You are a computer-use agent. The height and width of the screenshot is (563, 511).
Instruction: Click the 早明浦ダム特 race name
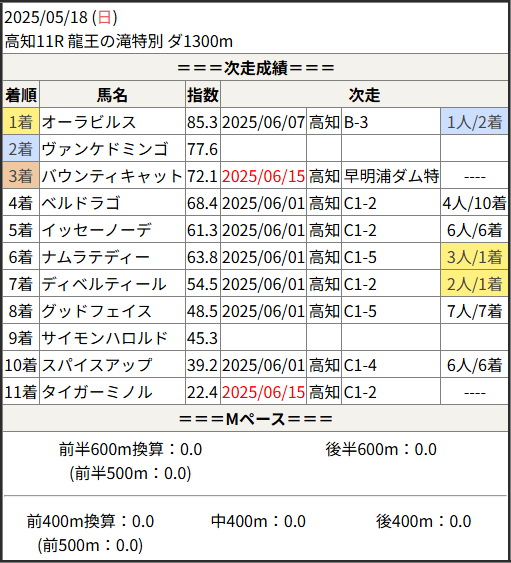[391, 176]
